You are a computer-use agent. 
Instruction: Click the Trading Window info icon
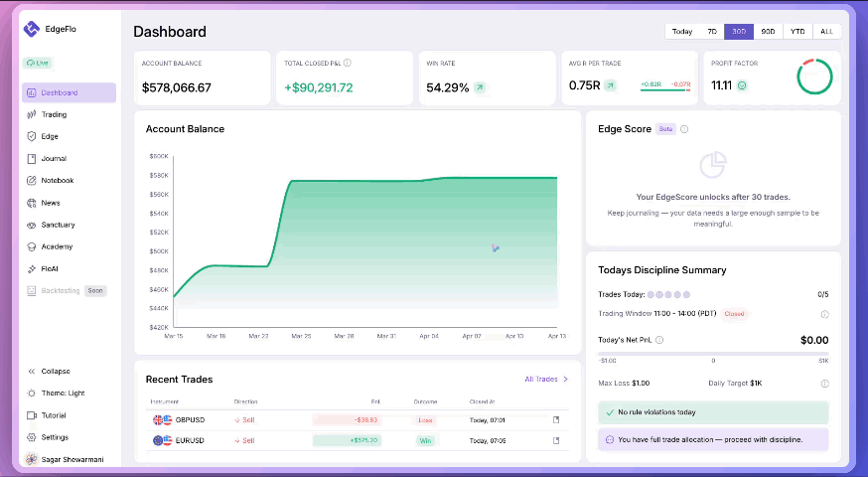(x=825, y=314)
